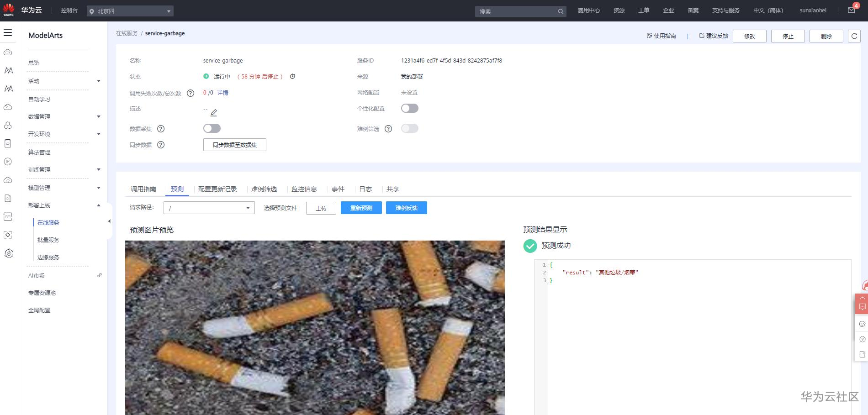Click the 修改 button
This screenshot has height=415, width=868.
(x=750, y=36)
